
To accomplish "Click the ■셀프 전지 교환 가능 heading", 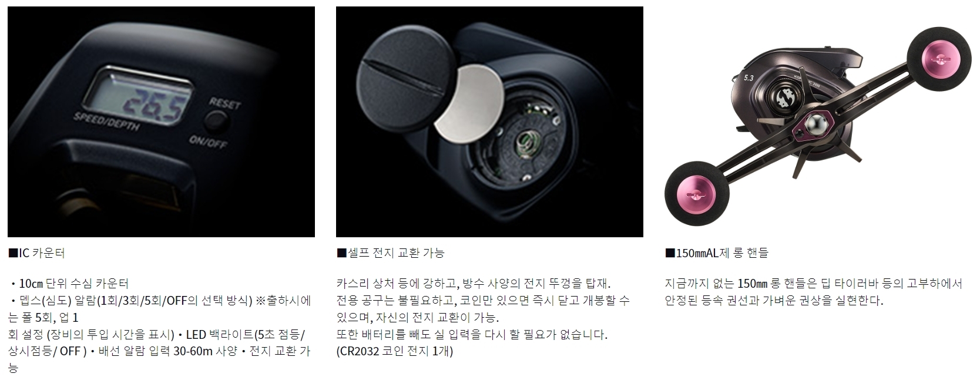I will coord(390,253).
